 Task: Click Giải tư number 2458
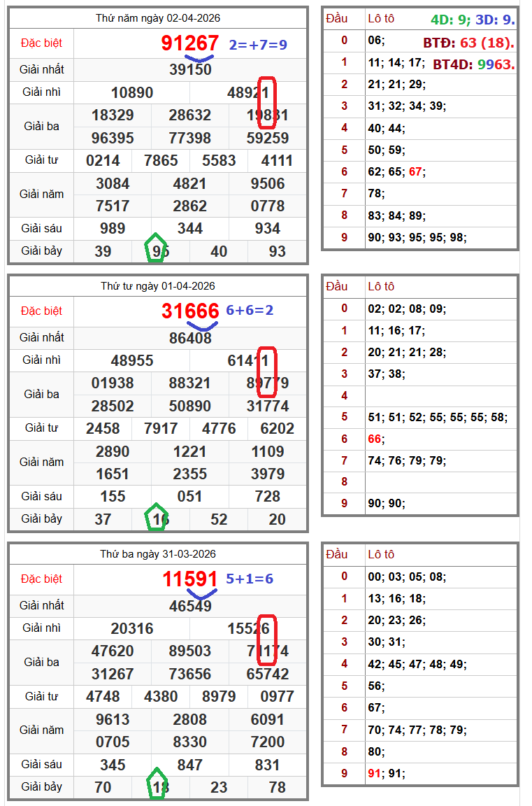103,429
